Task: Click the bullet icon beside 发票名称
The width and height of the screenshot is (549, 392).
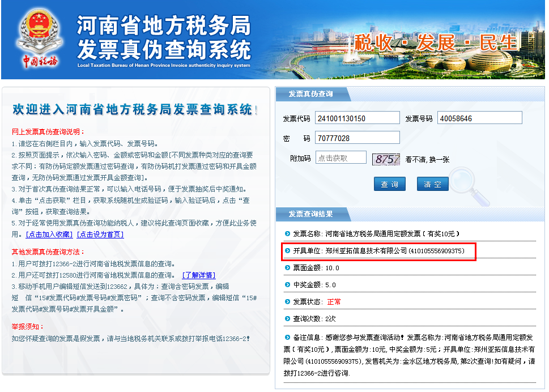Action: (x=287, y=233)
